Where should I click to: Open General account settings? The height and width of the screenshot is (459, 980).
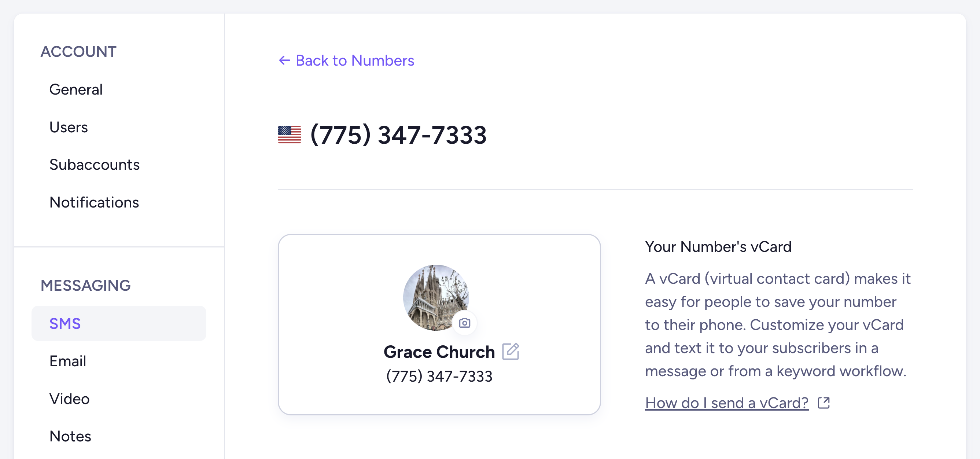76,89
